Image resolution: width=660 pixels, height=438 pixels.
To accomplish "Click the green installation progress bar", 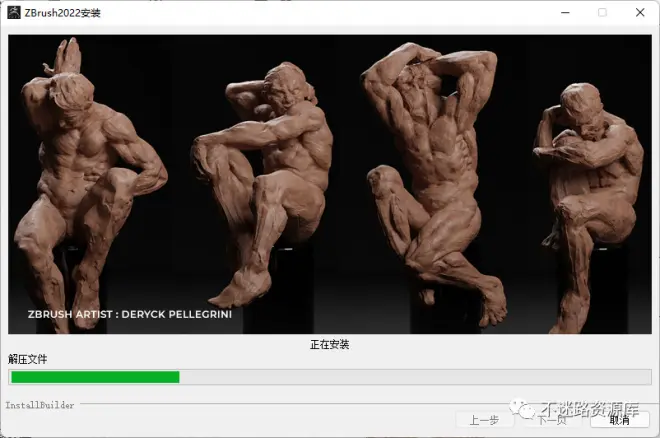I will tap(330, 377).
